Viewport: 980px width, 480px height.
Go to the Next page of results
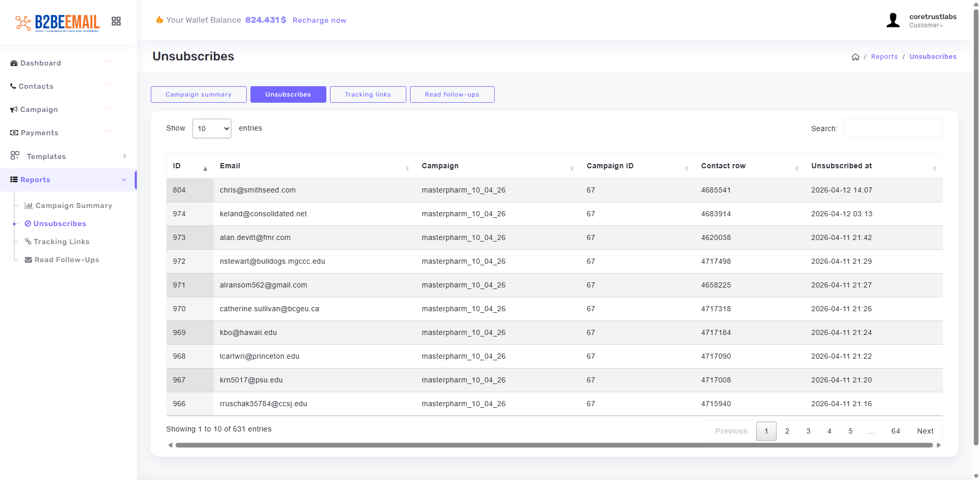point(925,431)
